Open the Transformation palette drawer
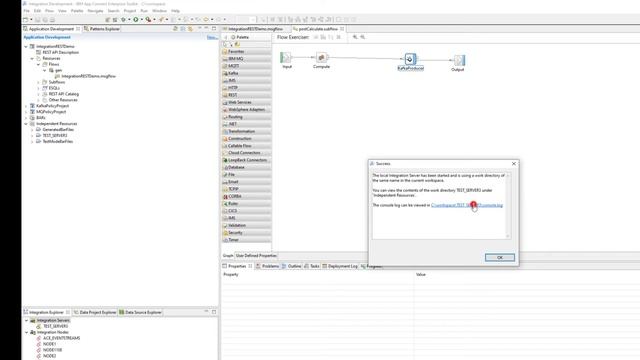640x360 pixels. 247,131
